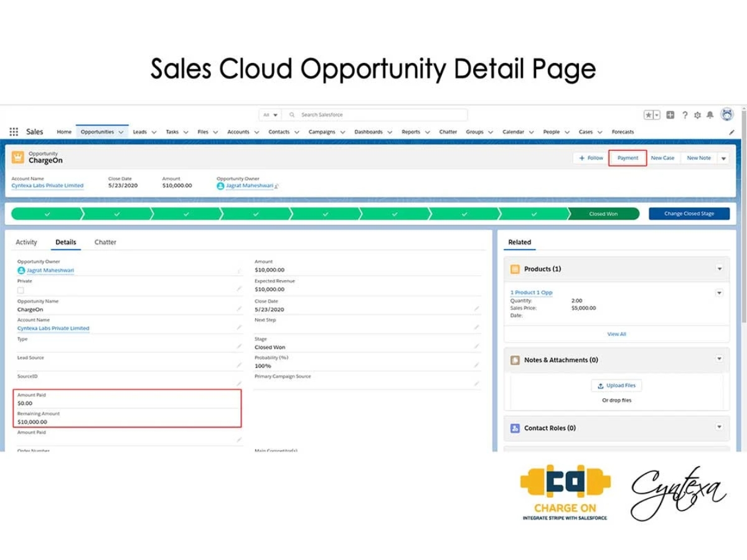
Task: Click the Remaining Amount $10,000.00 value
Action: (32, 422)
